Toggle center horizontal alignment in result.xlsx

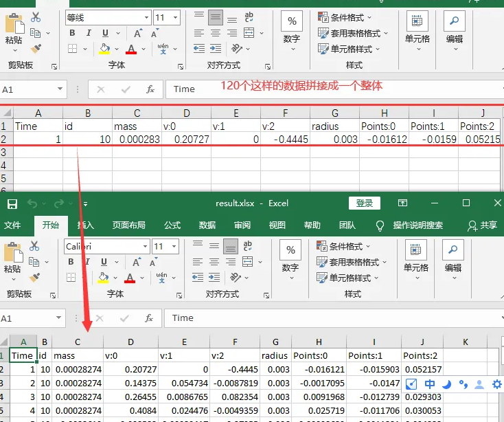[214, 262]
